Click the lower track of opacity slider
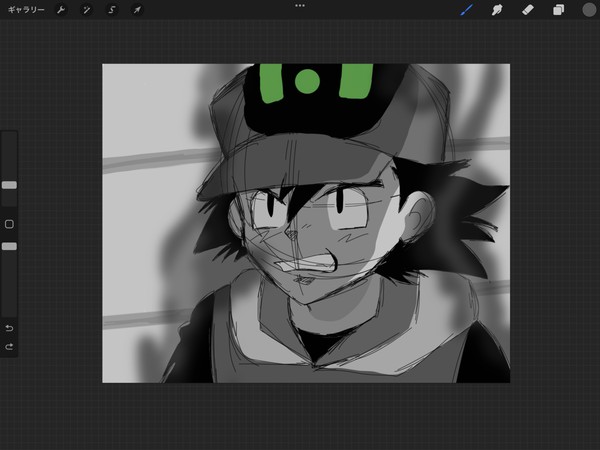Screen dimensions: 600x450 pyautogui.click(x=9, y=283)
